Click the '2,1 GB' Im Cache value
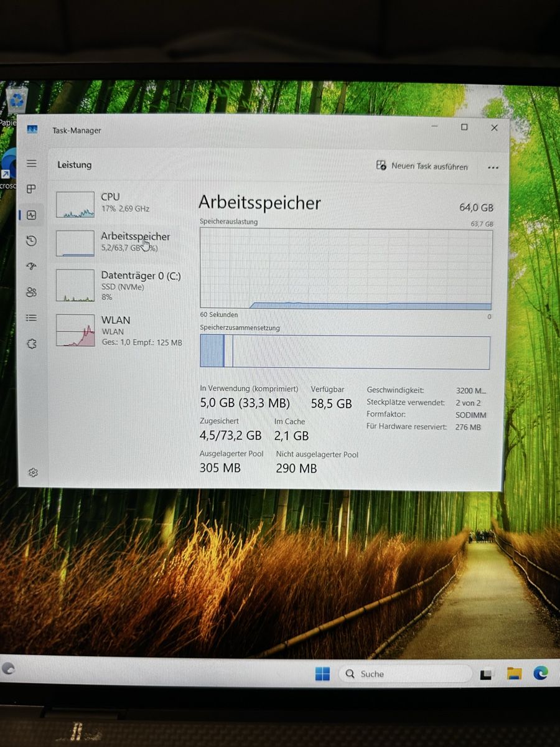Viewport: 560px width, 747px height. [291, 436]
